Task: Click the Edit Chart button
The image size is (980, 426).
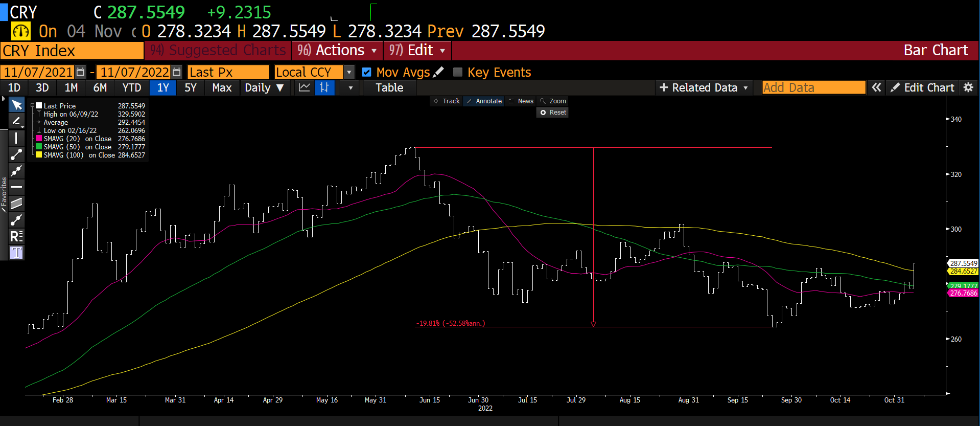Action: (922, 87)
